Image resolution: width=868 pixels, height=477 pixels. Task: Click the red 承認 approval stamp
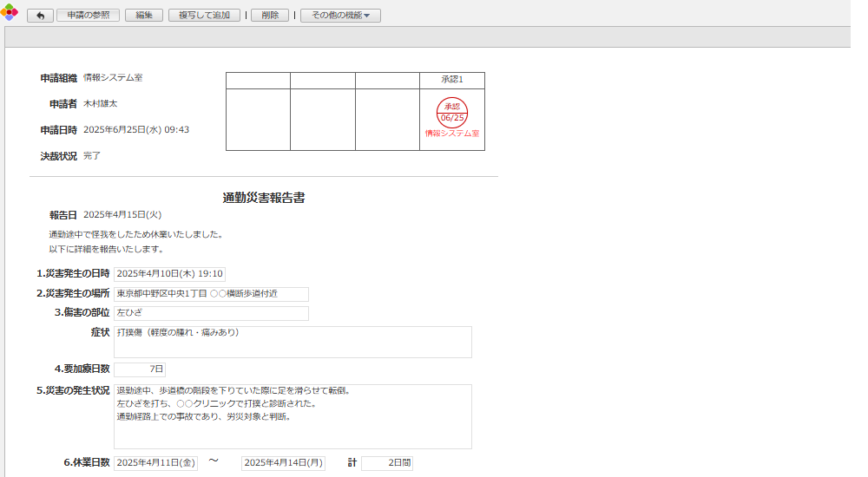point(452,113)
